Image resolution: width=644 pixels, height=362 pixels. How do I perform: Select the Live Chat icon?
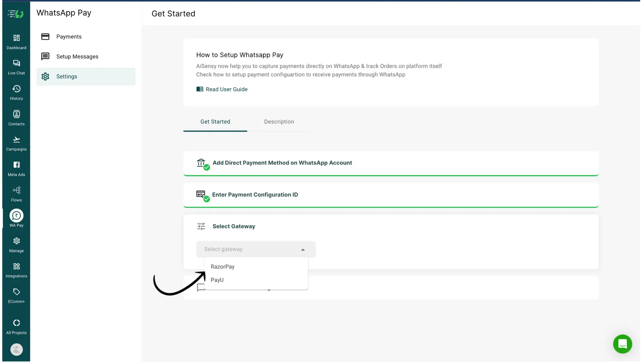16,67
